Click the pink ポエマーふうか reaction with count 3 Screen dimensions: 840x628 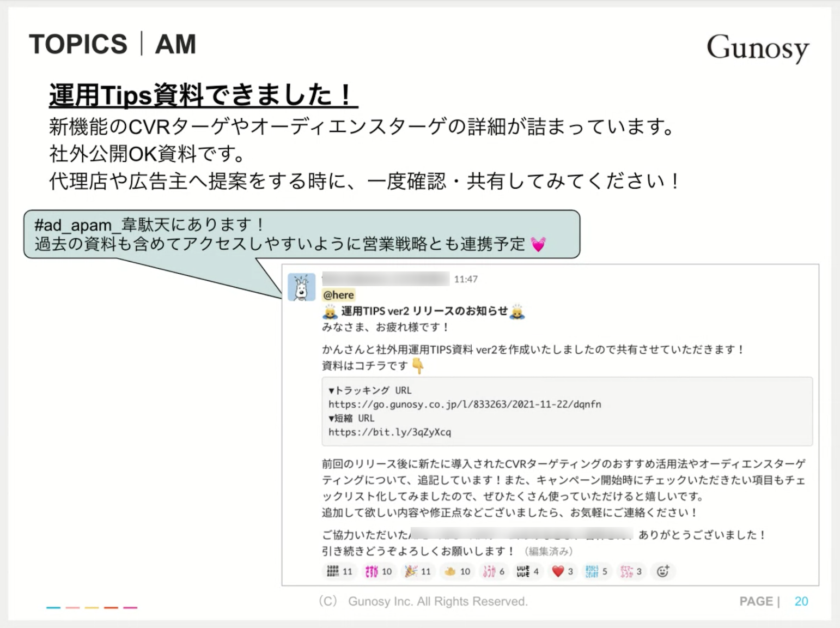631,571
